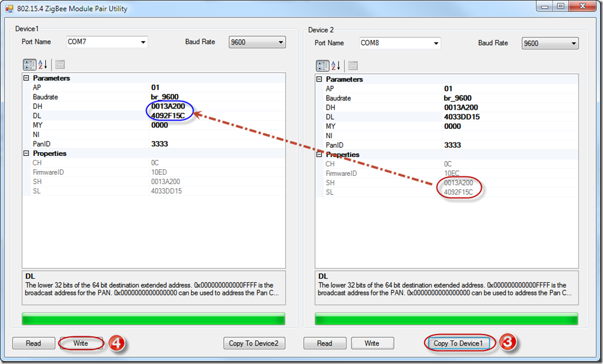Select Device 2 SL value 4092F15C

(458, 192)
